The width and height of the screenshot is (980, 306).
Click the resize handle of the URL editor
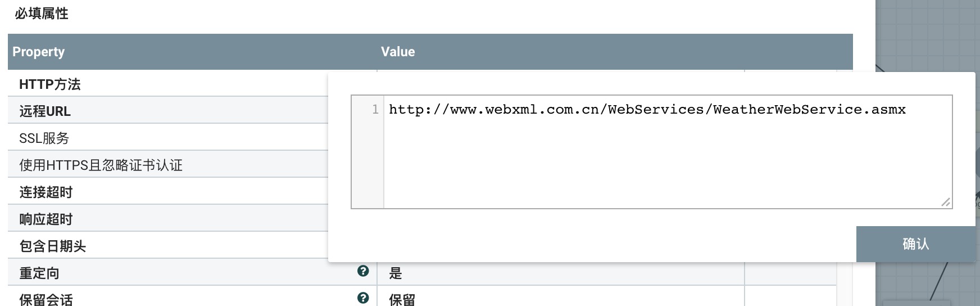pyautogui.click(x=946, y=202)
